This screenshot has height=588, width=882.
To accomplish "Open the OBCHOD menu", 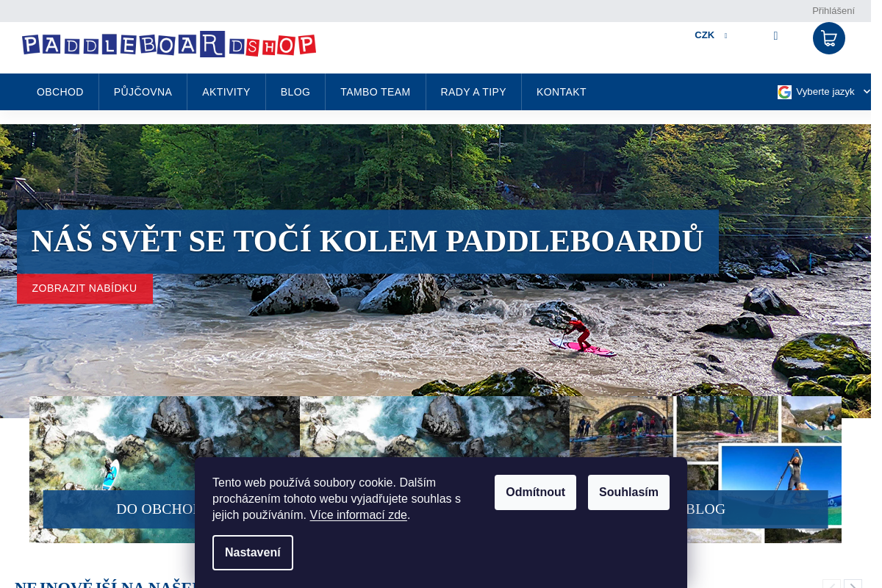I will point(60,92).
